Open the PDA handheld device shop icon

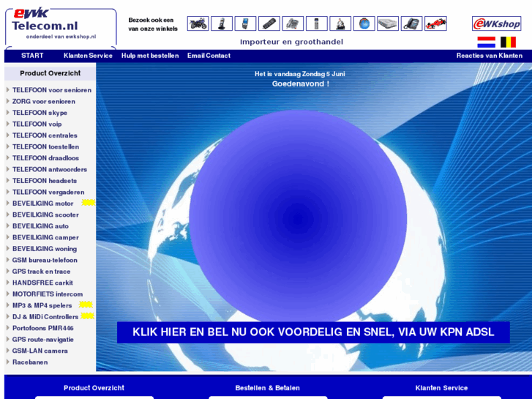click(x=245, y=23)
